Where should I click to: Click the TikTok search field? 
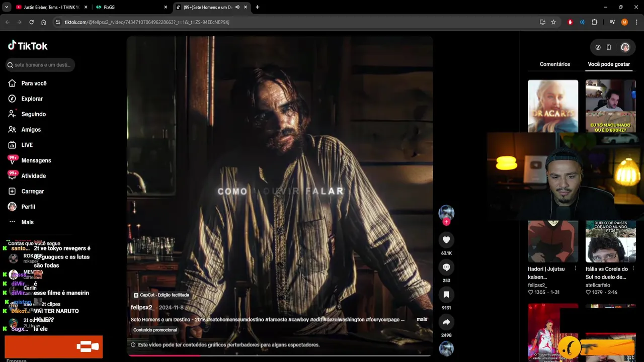40,65
